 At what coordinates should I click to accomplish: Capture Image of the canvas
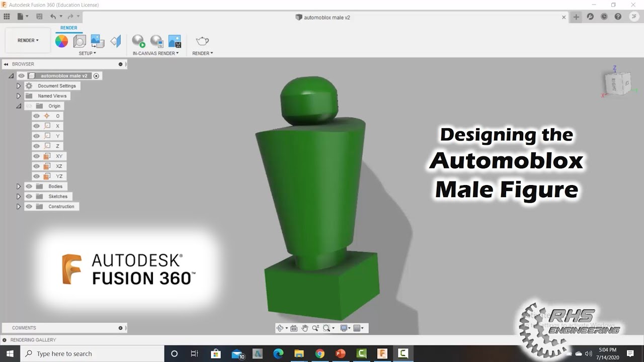(175, 41)
